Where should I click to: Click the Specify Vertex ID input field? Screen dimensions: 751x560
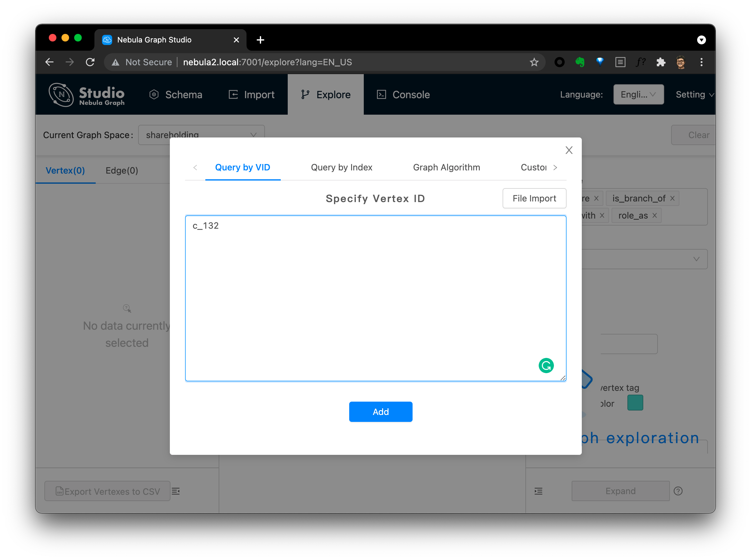[x=375, y=297]
